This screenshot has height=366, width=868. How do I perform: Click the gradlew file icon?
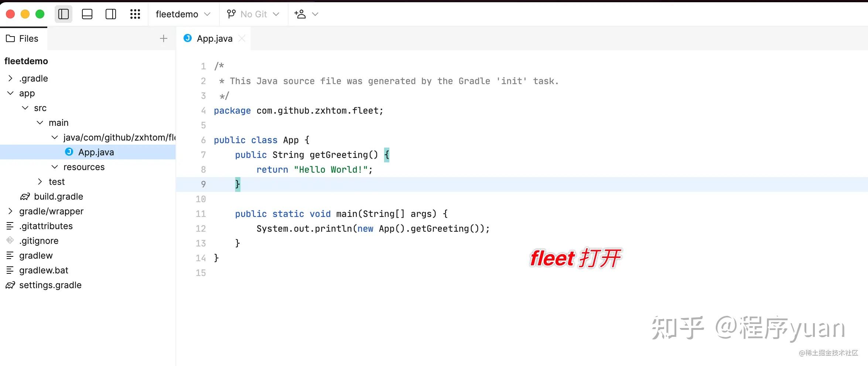pyautogui.click(x=10, y=255)
